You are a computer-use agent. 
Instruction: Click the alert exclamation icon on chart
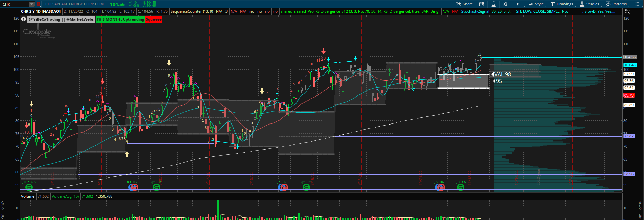tap(23, 19)
